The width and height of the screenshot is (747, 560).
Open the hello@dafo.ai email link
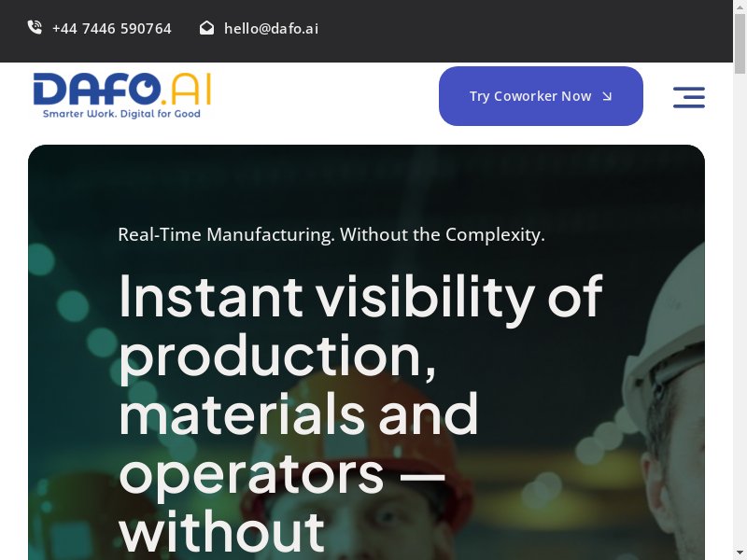tap(271, 29)
